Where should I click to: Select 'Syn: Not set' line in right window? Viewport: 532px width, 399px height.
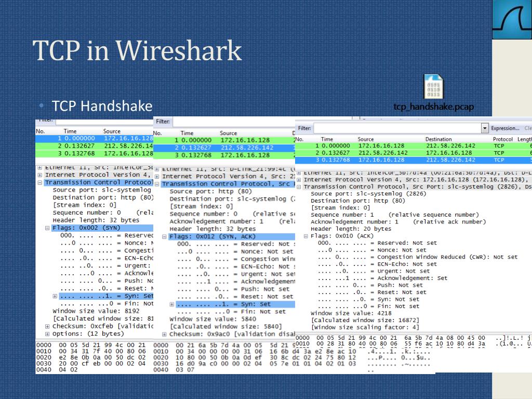click(x=368, y=299)
